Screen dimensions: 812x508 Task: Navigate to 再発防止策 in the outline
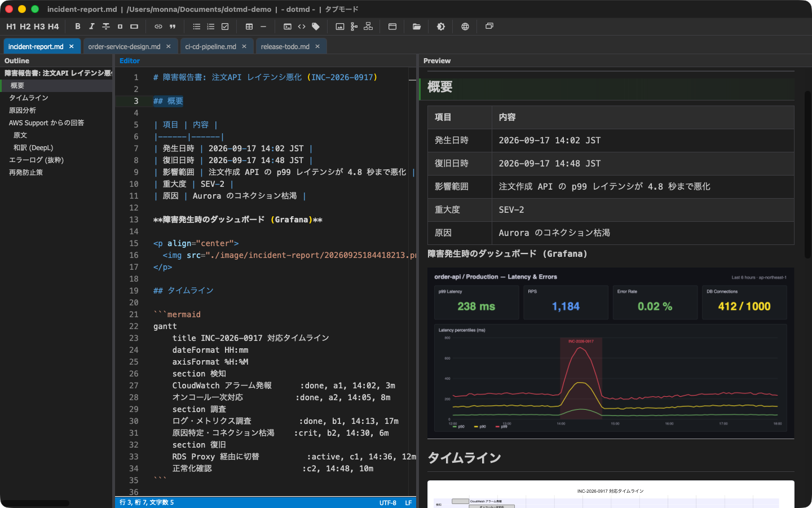pyautogui.click(x=56, y=173)
